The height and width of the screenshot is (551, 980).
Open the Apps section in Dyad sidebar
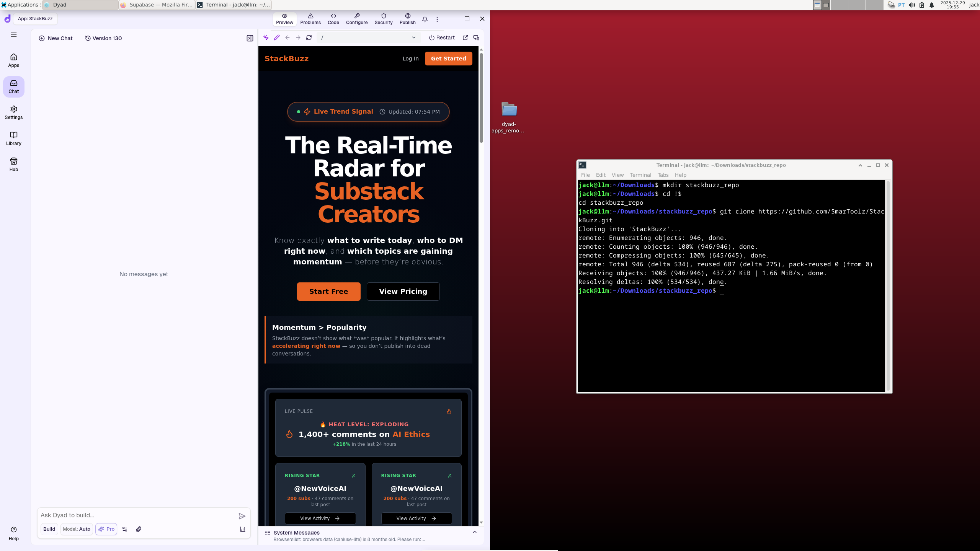[14, 60]
